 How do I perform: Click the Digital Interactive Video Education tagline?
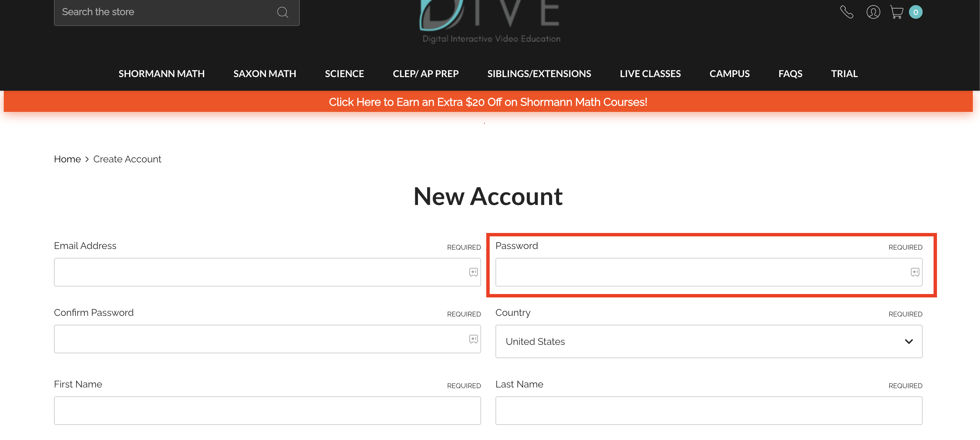491,39
